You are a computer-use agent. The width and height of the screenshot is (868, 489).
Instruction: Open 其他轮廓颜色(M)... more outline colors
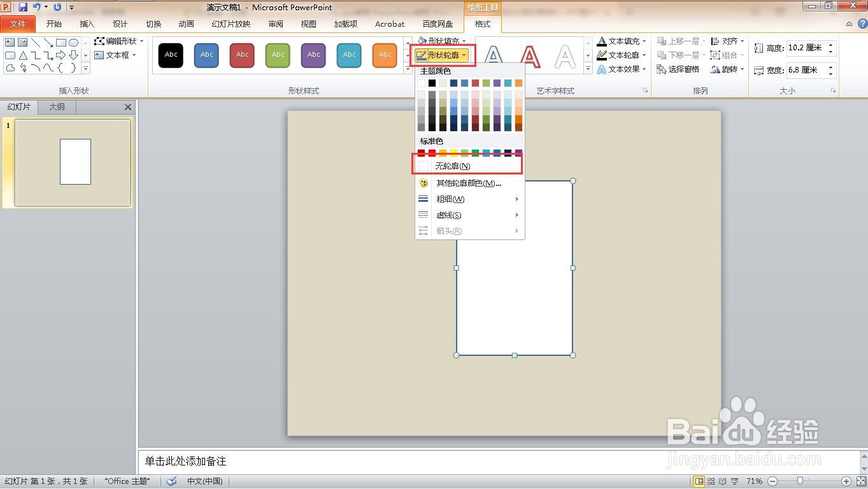pos(470,183)
